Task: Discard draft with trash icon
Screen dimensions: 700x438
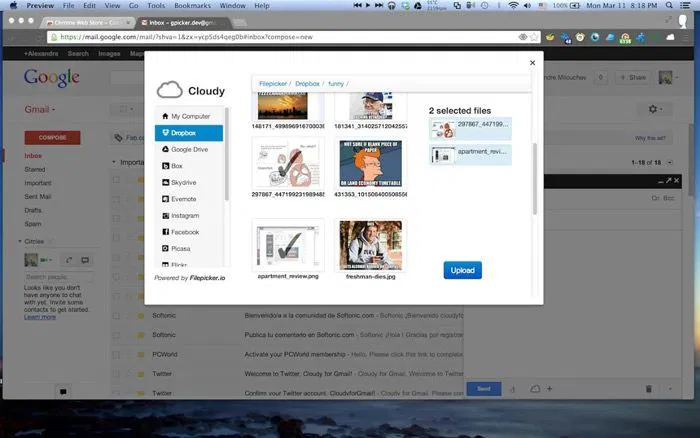Action: pos(649,389)
